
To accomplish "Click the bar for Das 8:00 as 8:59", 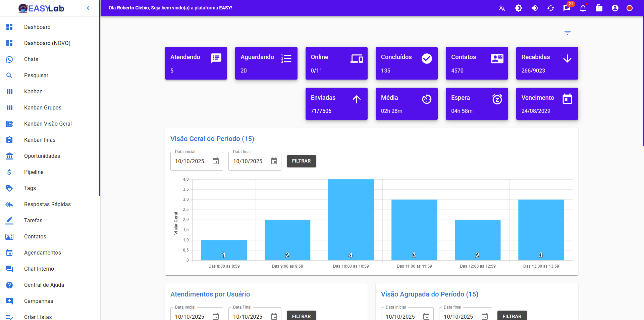I will (x=224, y=250).
